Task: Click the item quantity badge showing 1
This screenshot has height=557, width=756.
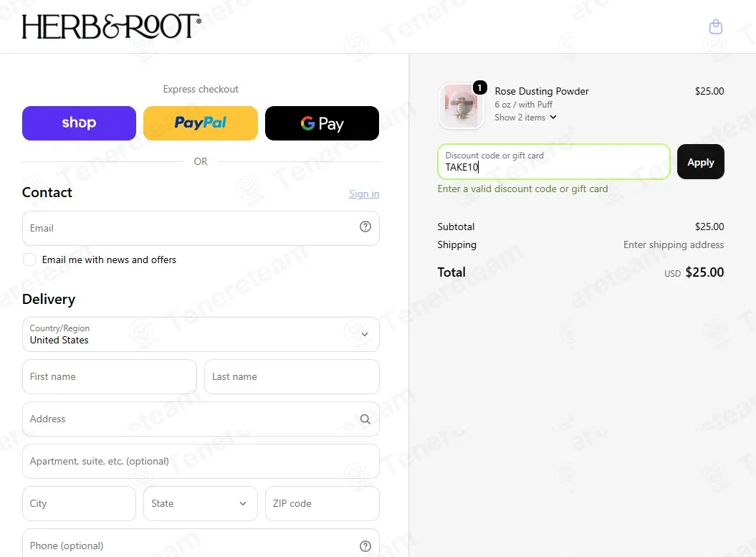Action: tap(479, 87)
